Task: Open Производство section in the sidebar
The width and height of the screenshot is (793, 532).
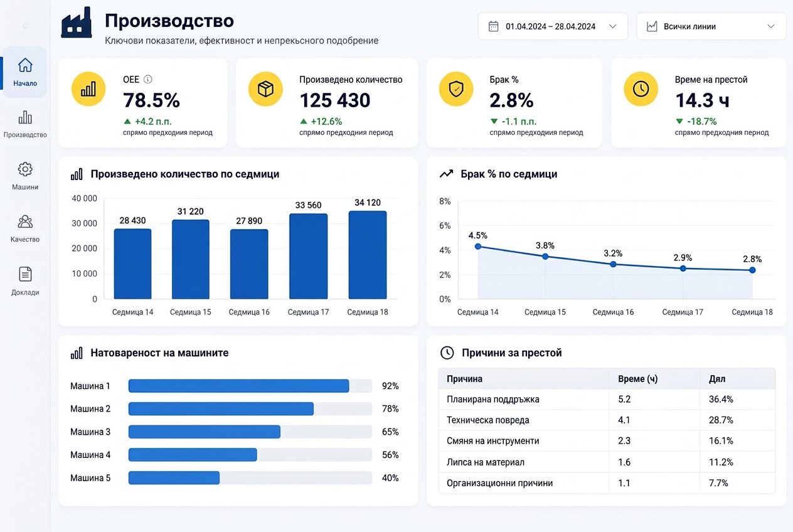Action: 25,124
